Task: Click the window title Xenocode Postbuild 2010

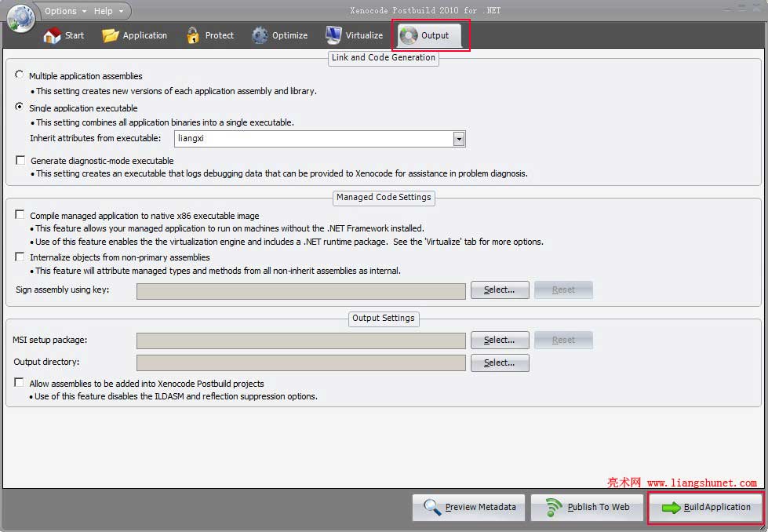Action: tap(425, 10)
